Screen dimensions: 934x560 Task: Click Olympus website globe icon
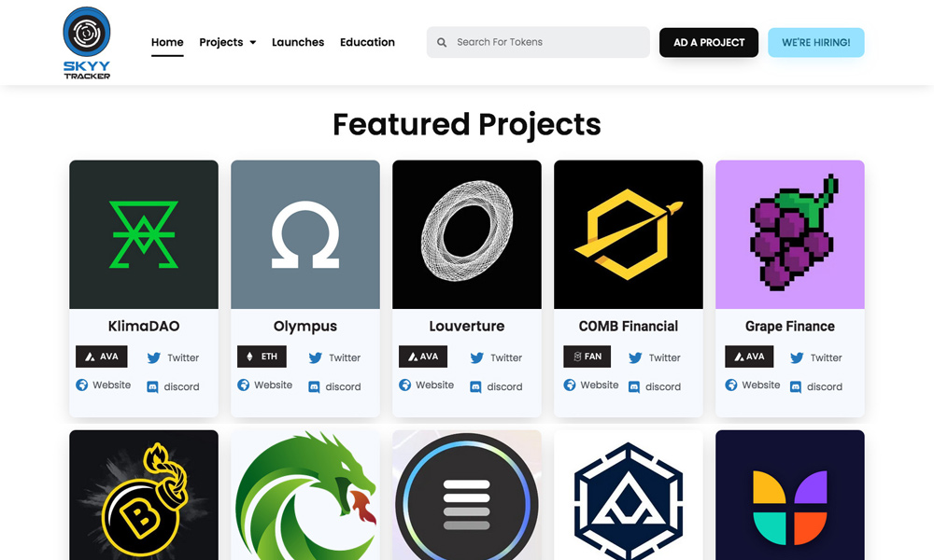244,385
